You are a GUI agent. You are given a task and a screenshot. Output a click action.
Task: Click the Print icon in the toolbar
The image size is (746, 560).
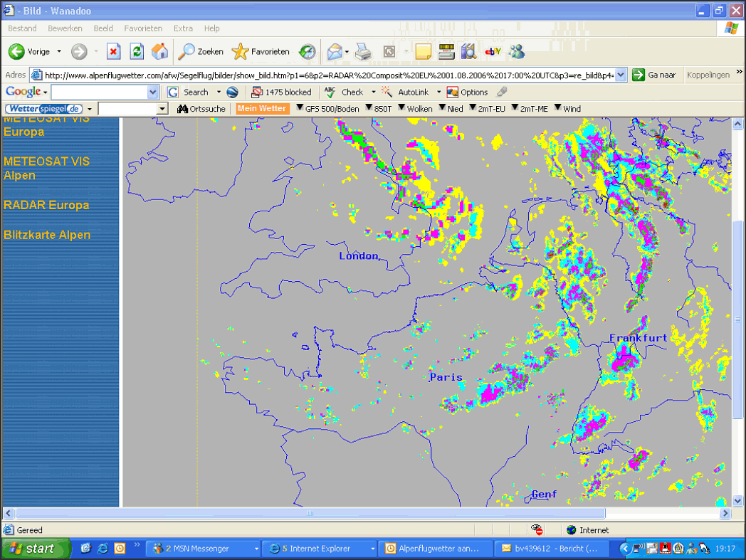click(x=363, y=52)
